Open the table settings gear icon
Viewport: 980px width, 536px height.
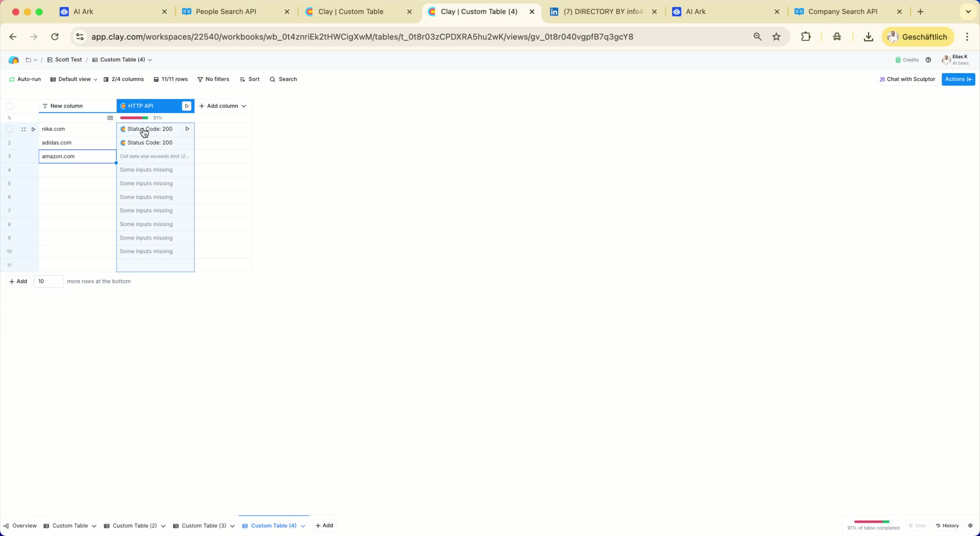click(970, 525)
